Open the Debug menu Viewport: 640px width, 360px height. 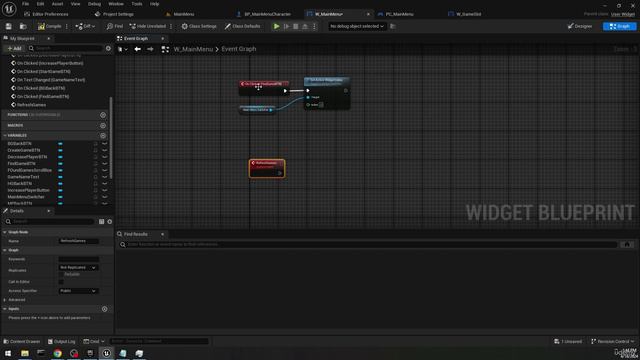point(94,4)
